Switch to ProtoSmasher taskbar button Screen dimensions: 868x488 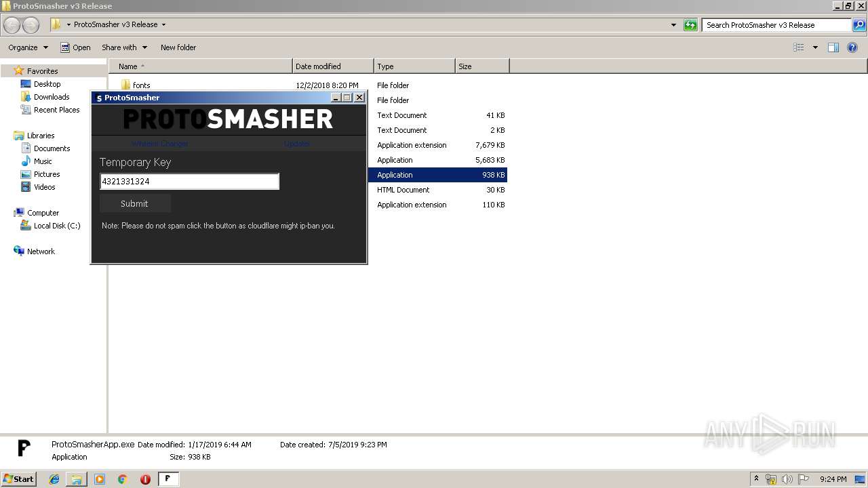[168, 479]
